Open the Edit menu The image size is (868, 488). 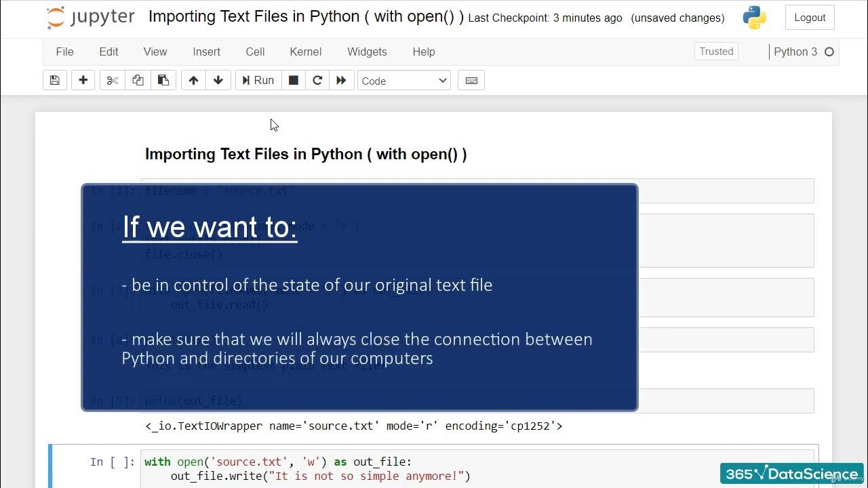click(108, 52)
